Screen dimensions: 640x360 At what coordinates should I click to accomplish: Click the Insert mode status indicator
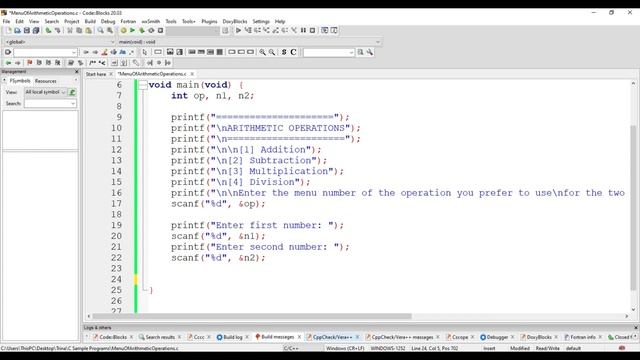click(489, 349)
